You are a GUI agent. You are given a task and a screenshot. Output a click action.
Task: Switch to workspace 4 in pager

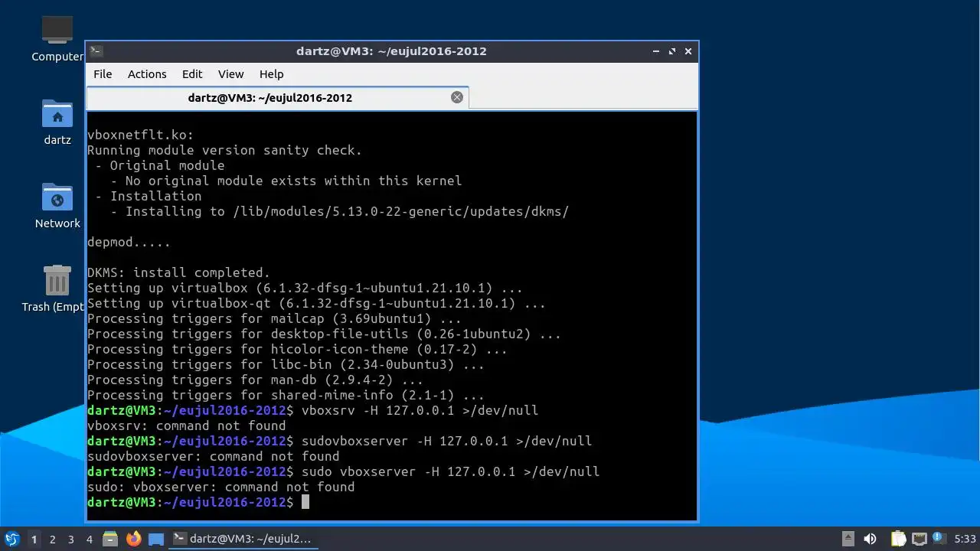(x=89, y=539)
